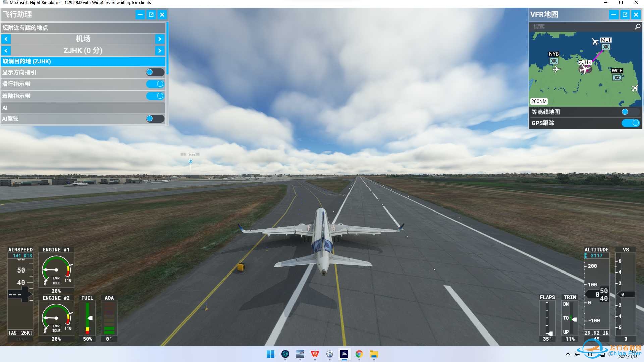Open Google Chrome from the taskbar
Screen dimensions: 644x362
(359, 354)
